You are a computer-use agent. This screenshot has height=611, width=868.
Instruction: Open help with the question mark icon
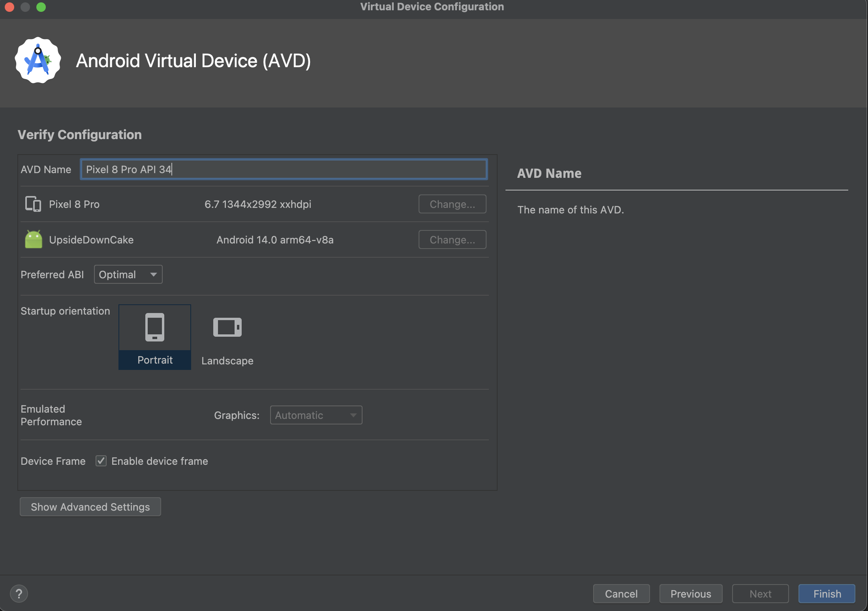click(x=19, y=594)
